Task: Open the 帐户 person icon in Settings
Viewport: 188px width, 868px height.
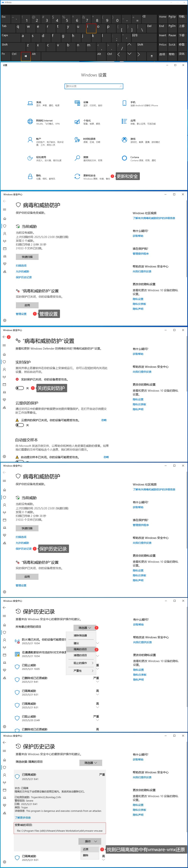Action: [x=30, y=140]
